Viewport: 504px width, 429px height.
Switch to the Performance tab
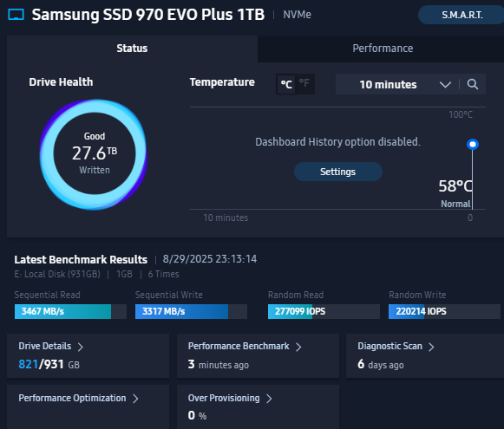(383, 49)
